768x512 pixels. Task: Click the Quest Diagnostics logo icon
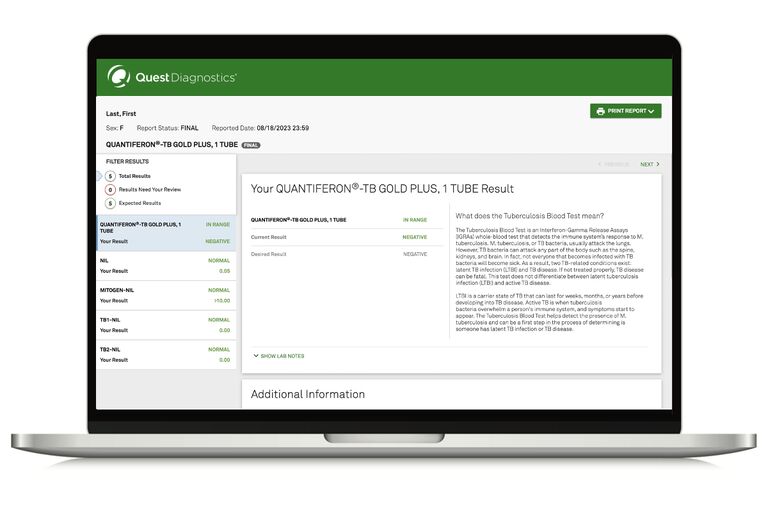[x=119, y=76]
